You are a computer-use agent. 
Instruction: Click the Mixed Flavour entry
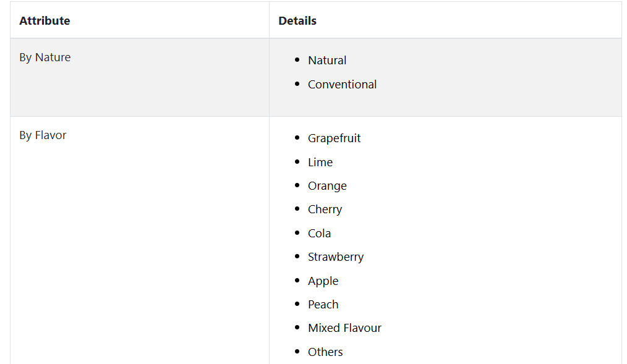[344, 328]
